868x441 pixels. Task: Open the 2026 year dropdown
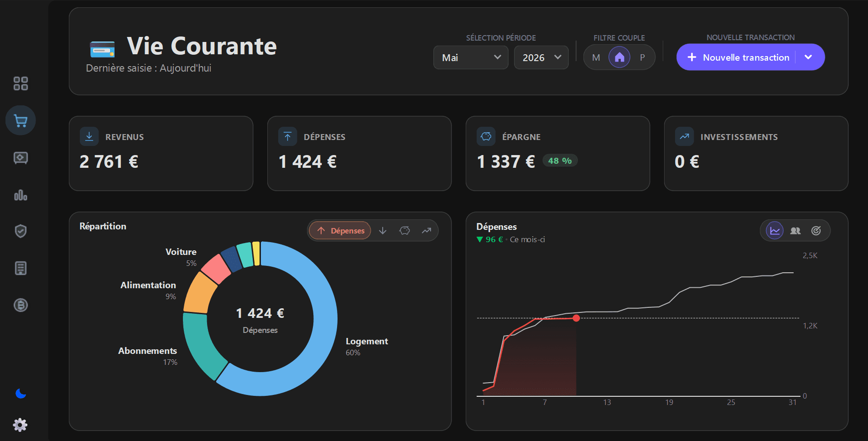click(x=541, y=57)
